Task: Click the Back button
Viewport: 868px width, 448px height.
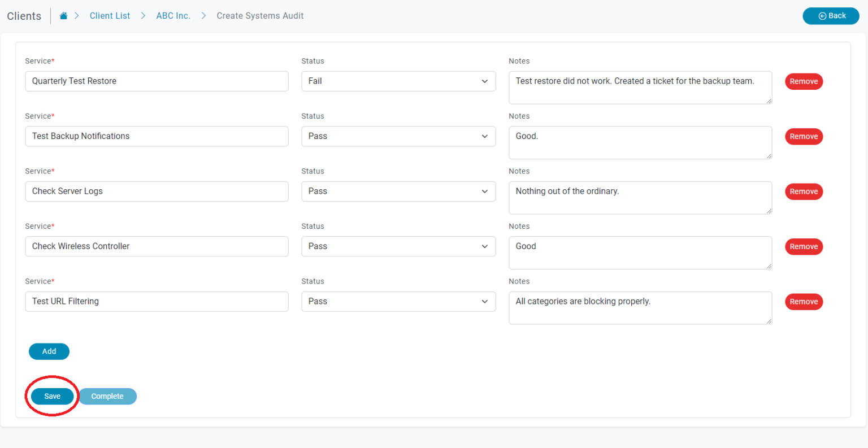Action: click(831, 16)
